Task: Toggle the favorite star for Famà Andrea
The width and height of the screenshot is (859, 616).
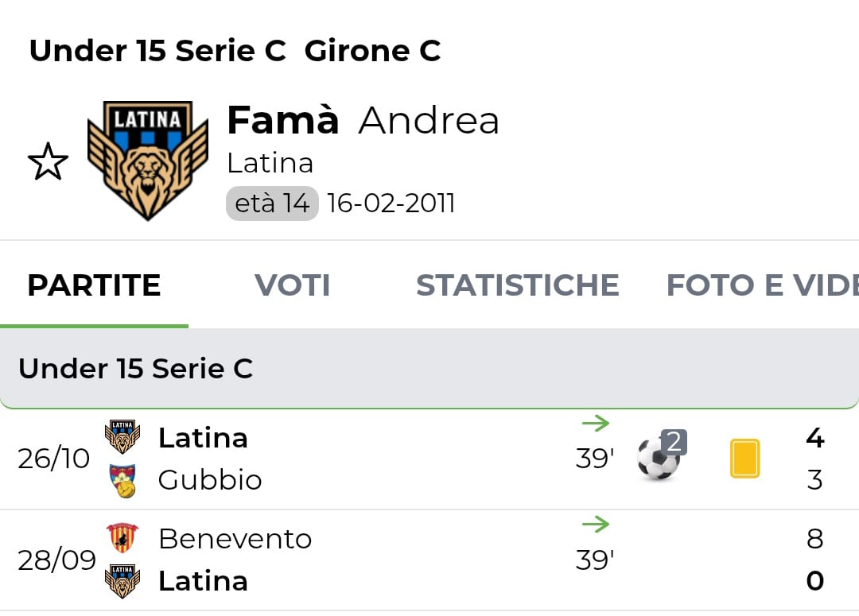Action: (48, 161)
